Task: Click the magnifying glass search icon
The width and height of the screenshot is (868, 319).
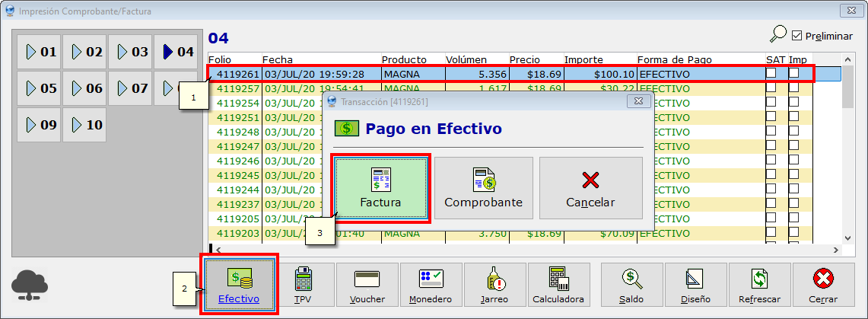Action: pyautogui.click(x=777, y=34)
